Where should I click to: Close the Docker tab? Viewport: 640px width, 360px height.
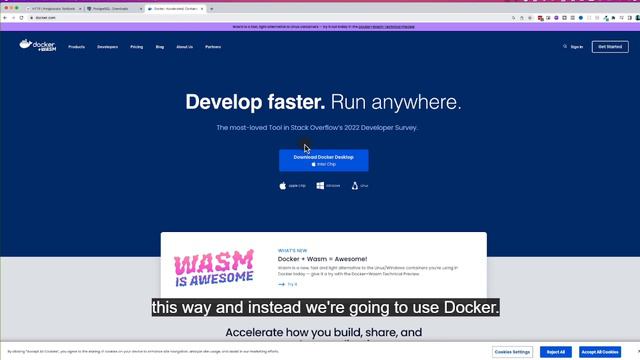pyautogui.click(x=202, y=9)
